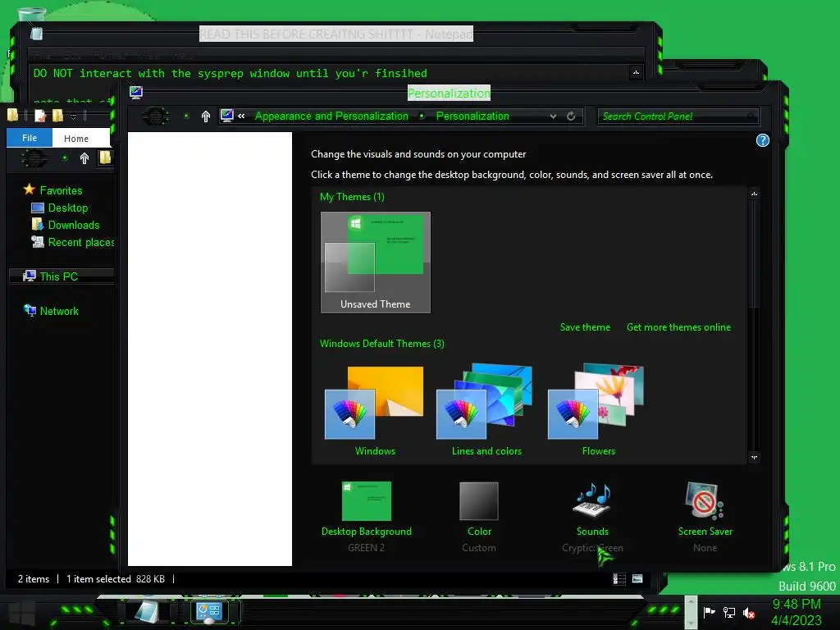Click the Search Control Panel field
This screenshot has height=630, width=840.
(678, 116)
